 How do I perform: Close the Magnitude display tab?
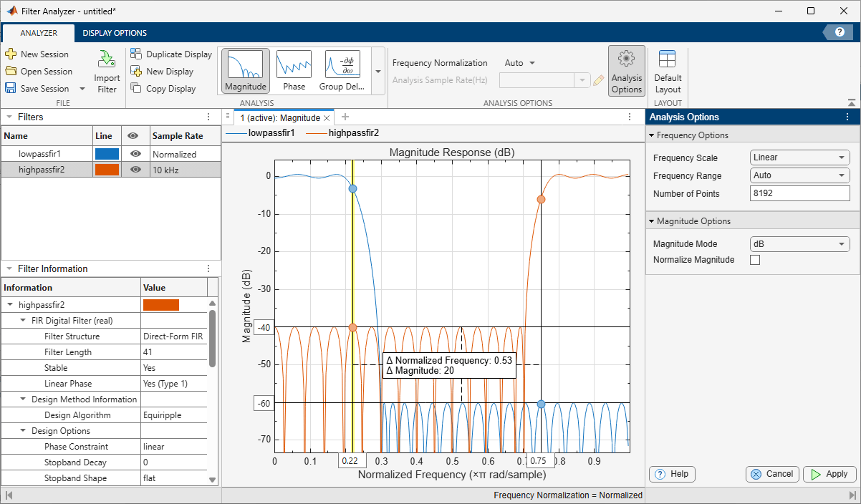(x=327, y=117)
